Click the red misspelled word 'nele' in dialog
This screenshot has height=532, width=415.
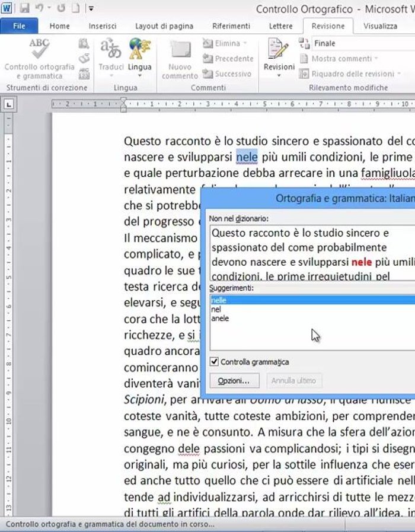[x=362, y=262]
